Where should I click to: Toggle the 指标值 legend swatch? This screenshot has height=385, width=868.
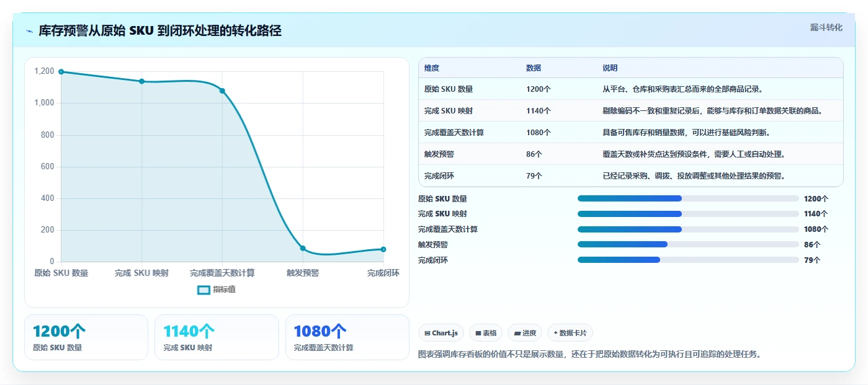(204, 290)
